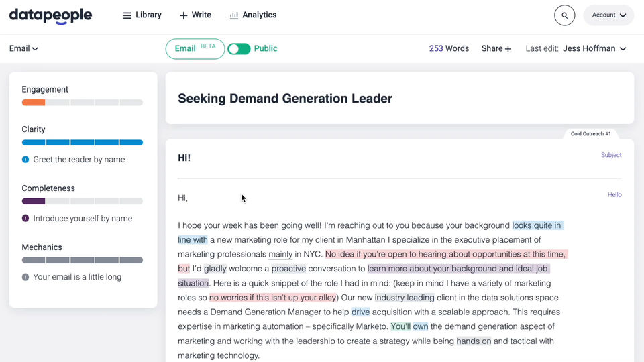Open the Library hamburger menu
The width and height of the screenshot is (644, 362).
point(142,15)
